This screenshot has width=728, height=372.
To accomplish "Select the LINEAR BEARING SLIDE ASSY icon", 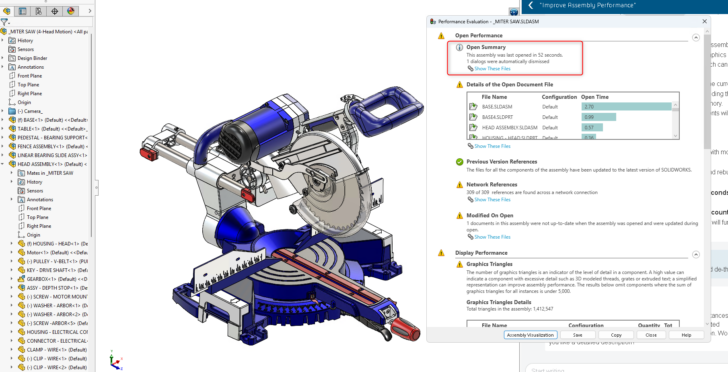I will click(x=12, y=155).
